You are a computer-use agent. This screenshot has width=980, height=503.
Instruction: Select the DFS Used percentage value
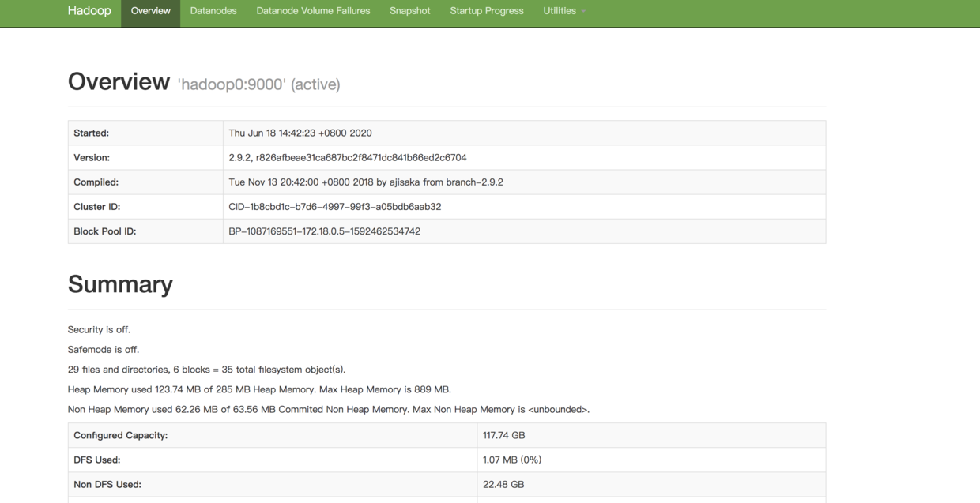511,460
